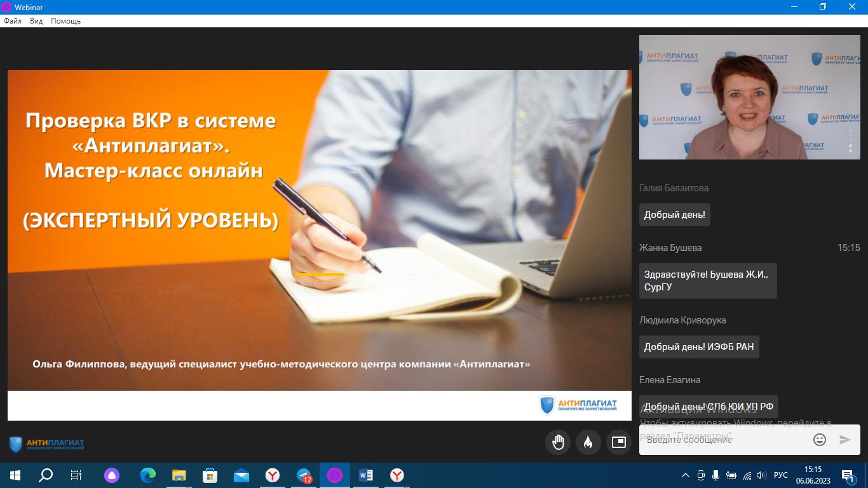The image size is (868, 488).
Task: Open Microsoft Store from taskbar
Action: coord(210,475)
